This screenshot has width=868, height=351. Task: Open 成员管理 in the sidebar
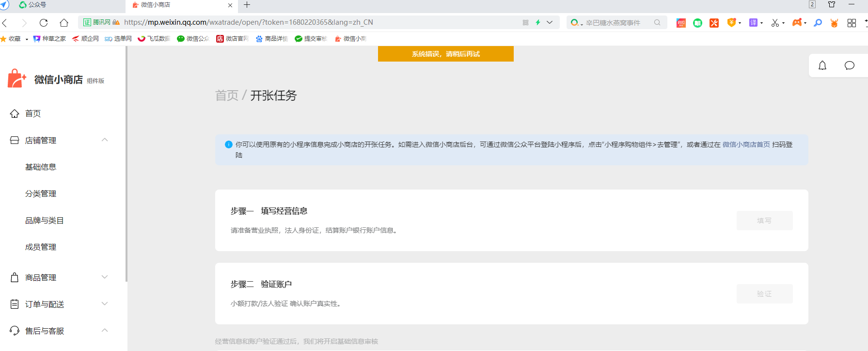(41, 247)
